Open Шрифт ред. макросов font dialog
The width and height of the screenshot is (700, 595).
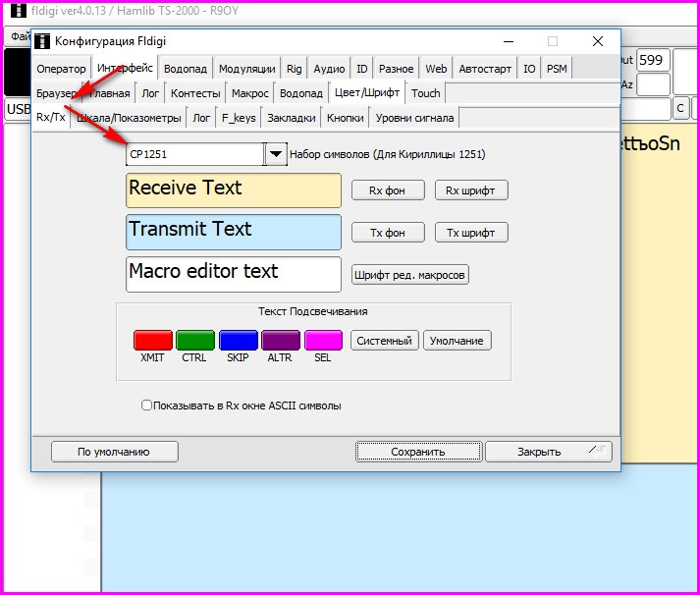[410, 275]
